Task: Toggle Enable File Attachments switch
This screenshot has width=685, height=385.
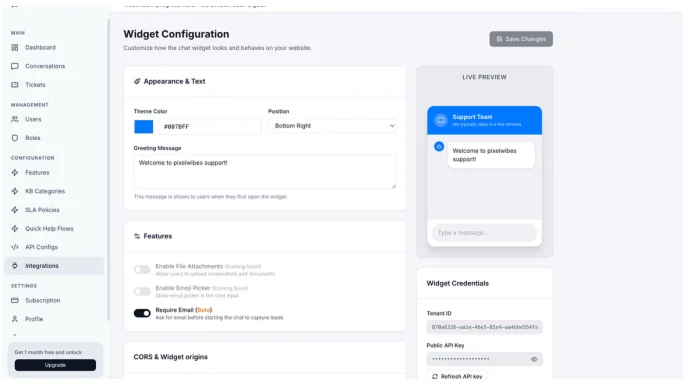Action: pyautogui.click(x=142, y=270)
